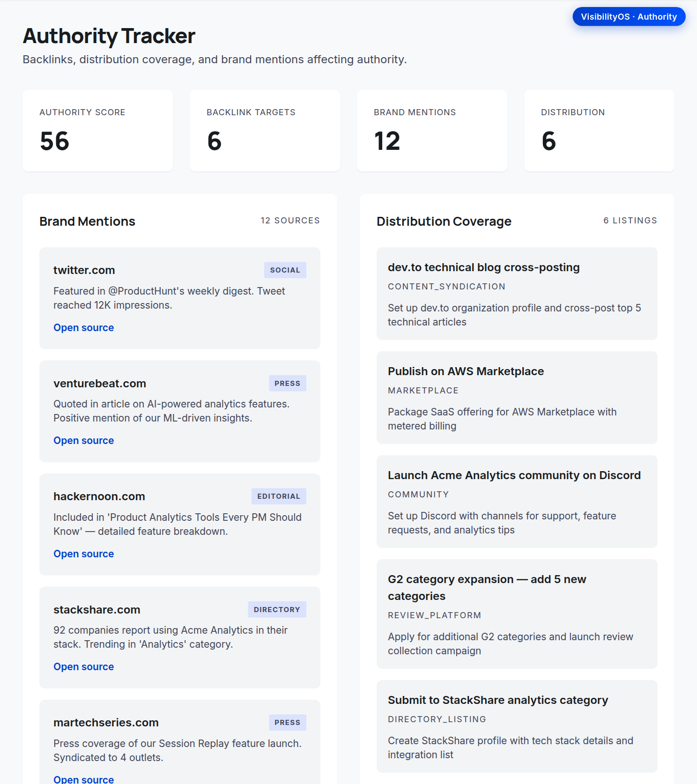Click the SOCIAL tag on twitter.com
Screen dimensions: 697x784
[285, 270]
